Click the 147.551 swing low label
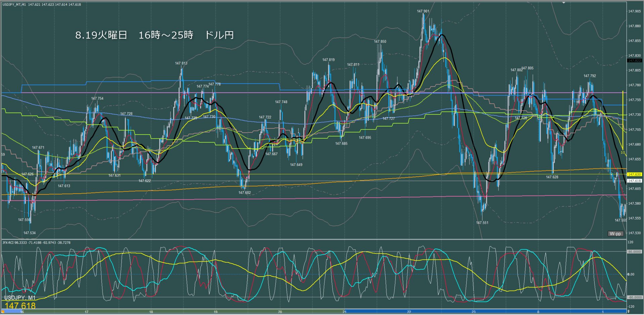The height and width of the screenshot is (315, 644). [x=482, y=222]
